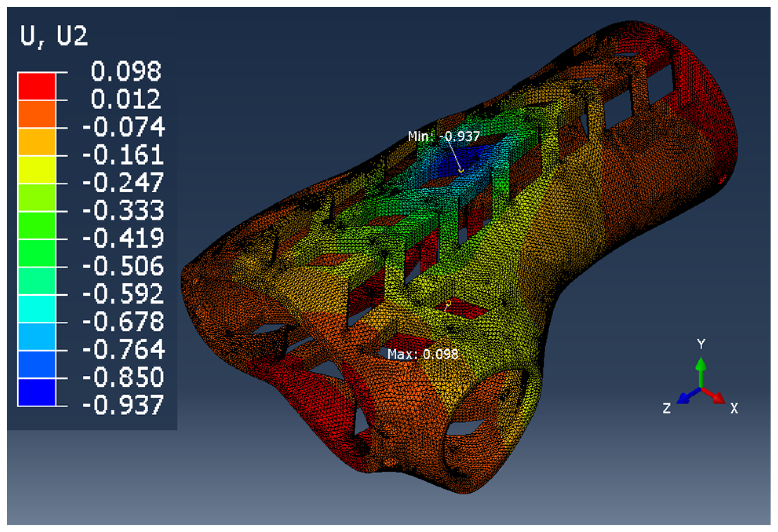Click the minimum displacement marker in the blue region
This screenshot has height=532, width=778.
coord(461,170)
